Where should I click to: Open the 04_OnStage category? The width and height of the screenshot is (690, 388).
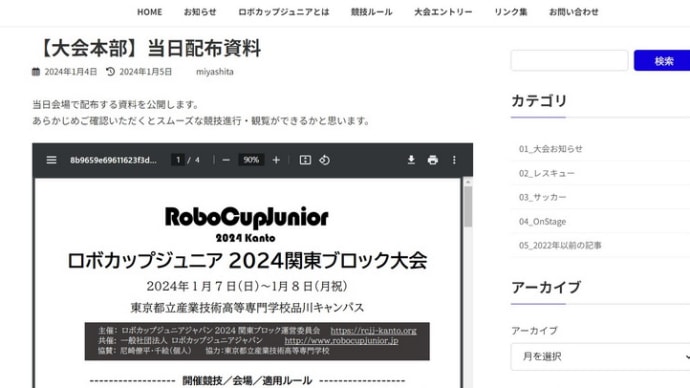542,222
